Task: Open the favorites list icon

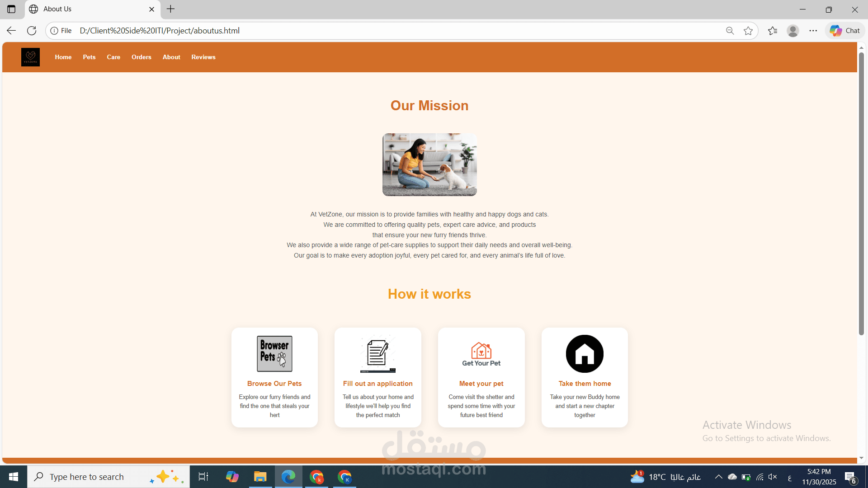Action: pos(773,31)
